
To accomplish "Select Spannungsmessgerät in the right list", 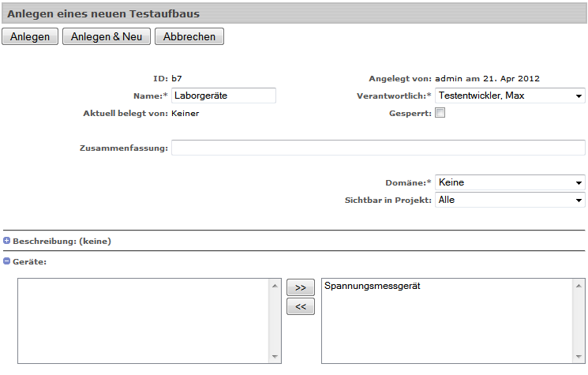I will (373, 287).
